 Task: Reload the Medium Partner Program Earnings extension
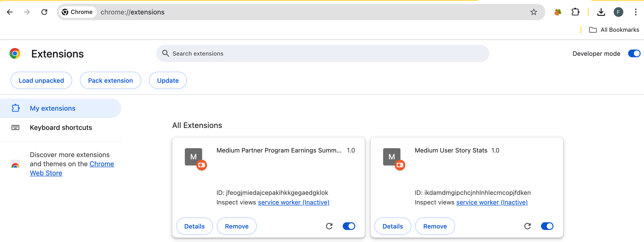click(329, 226)
